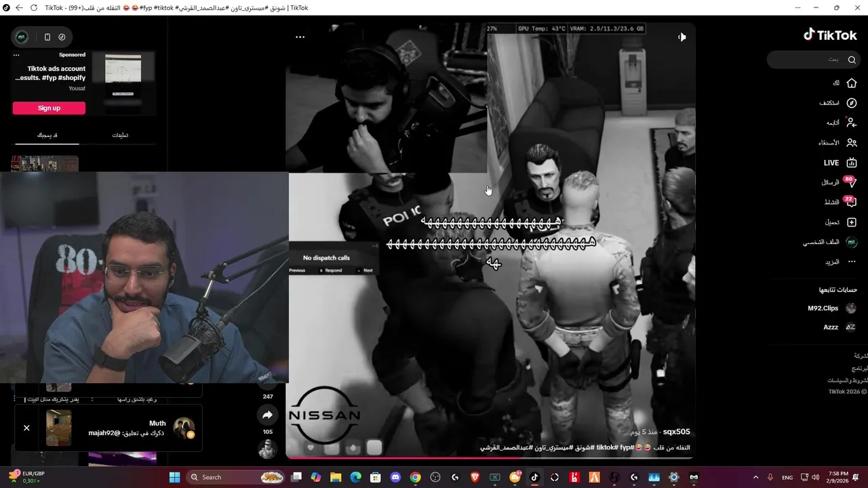This screenshot has width=868, height=488.
Task: Click the pink Sign up button
Action: [x=49, y=108]
